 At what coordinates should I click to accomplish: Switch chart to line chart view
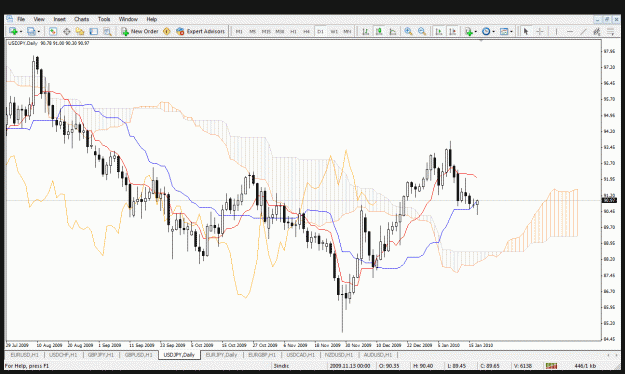pyautogui.click(x=392, y=31)
